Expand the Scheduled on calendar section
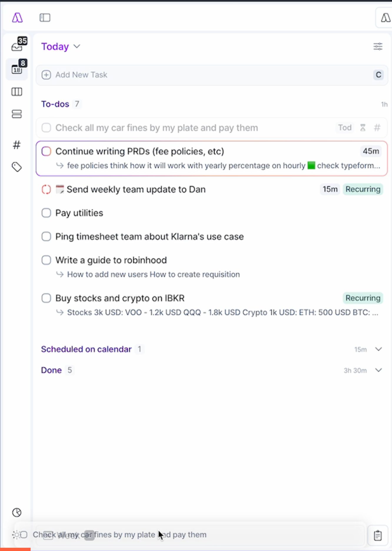Viewport: 392px width, 551px height. pos(378,349)
